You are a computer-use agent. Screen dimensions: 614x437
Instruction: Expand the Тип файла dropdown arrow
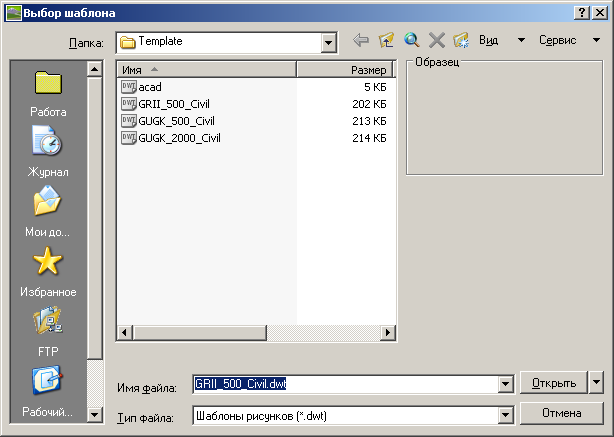pos(506,415)
